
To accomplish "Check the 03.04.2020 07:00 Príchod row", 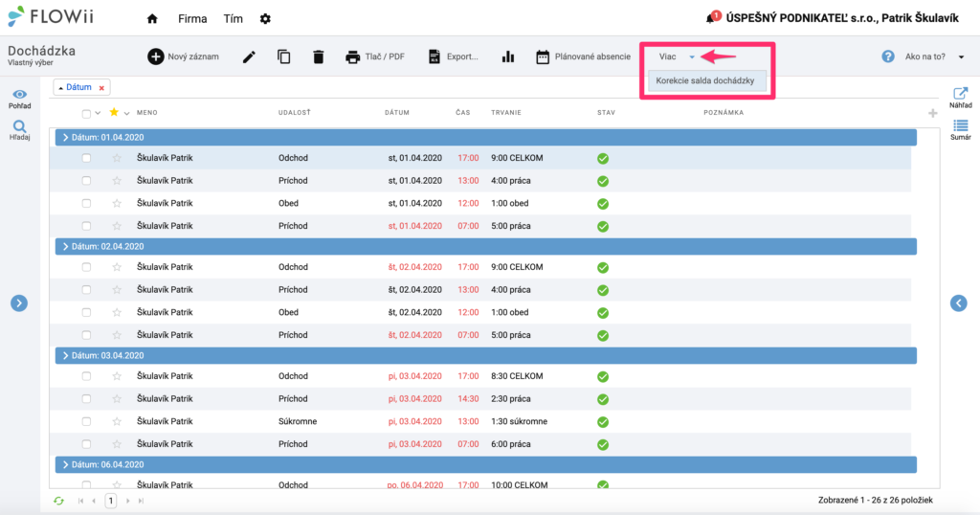I will 86,444.
